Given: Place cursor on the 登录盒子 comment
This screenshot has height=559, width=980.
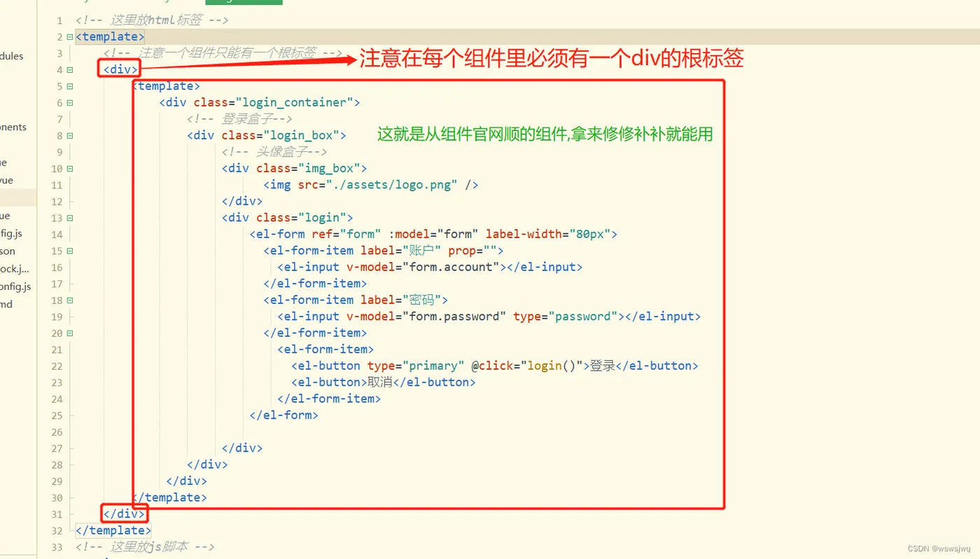Looking at the screenshot, I should pyautogui.click(x=239, y=119).
